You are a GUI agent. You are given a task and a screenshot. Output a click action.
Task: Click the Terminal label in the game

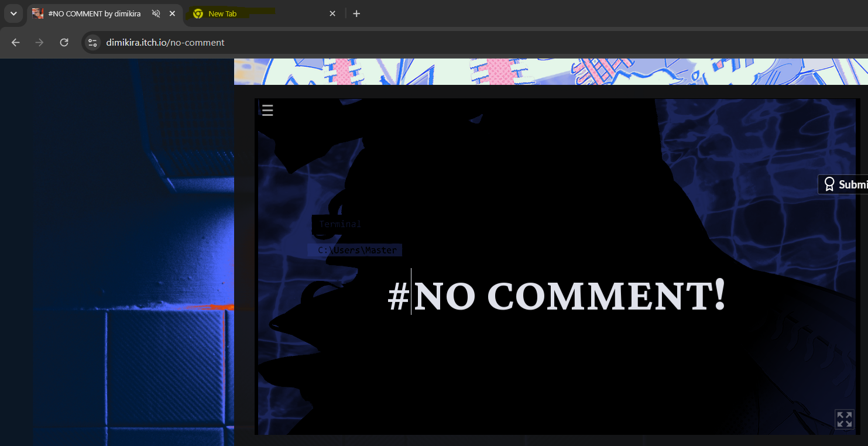click(x=340, y=224)
